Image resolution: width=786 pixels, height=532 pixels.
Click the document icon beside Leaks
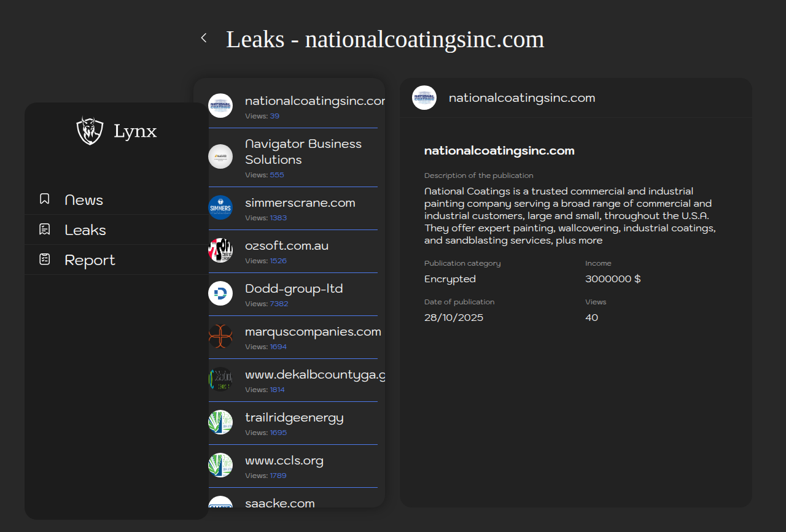coord(45,229)
